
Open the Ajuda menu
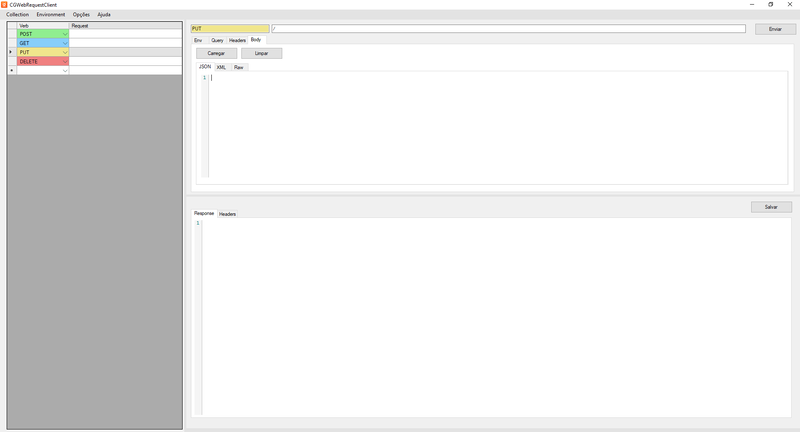104,15
